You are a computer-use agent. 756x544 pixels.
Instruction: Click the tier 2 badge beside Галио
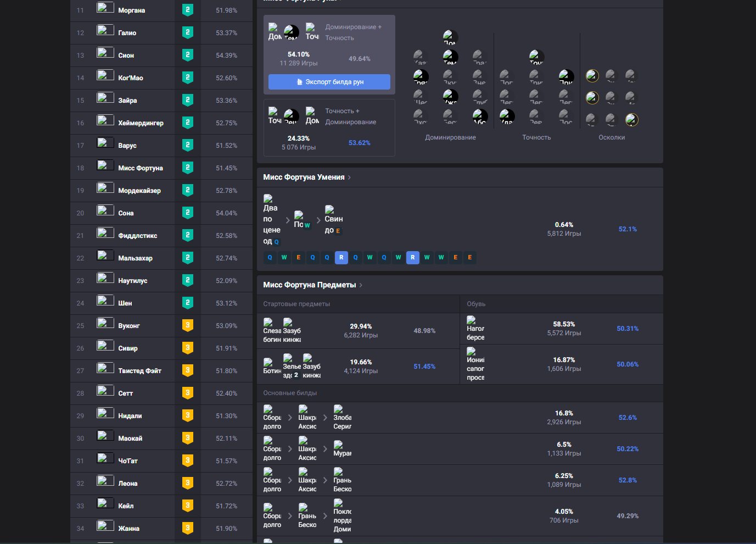[x=188, y=33]
